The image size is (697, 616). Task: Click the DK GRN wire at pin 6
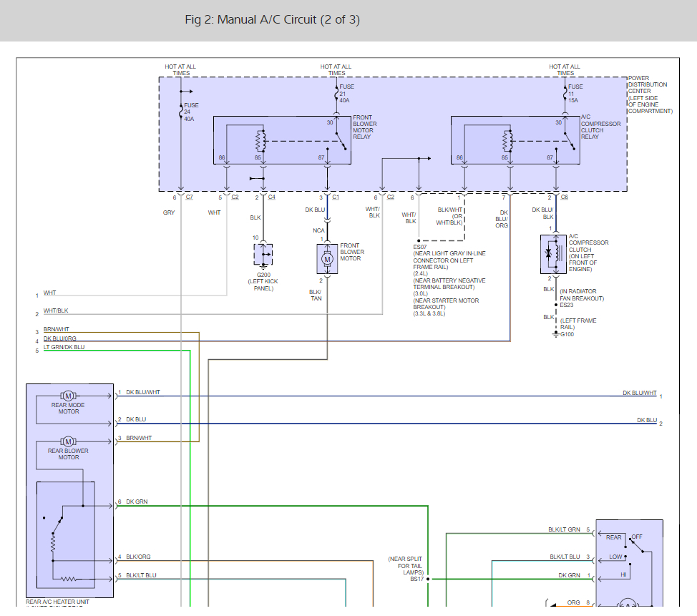(x=271, y=506)
